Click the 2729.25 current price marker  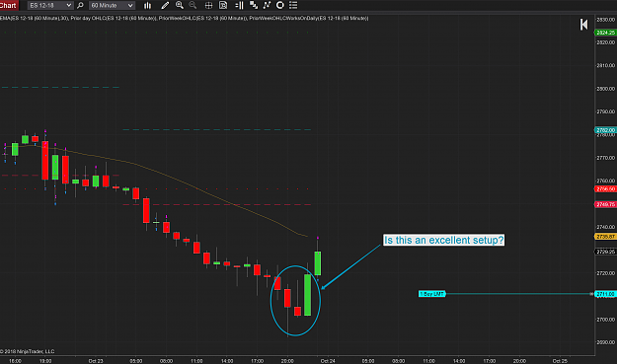click(605, 252)
